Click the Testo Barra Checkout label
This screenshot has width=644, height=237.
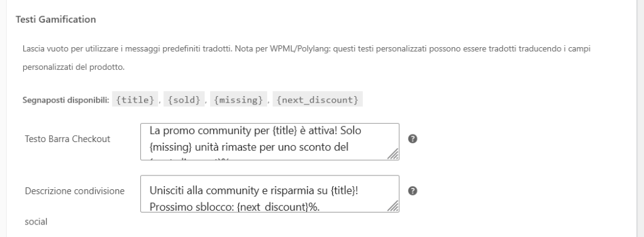pyautogui.click(x=68, y=139)
